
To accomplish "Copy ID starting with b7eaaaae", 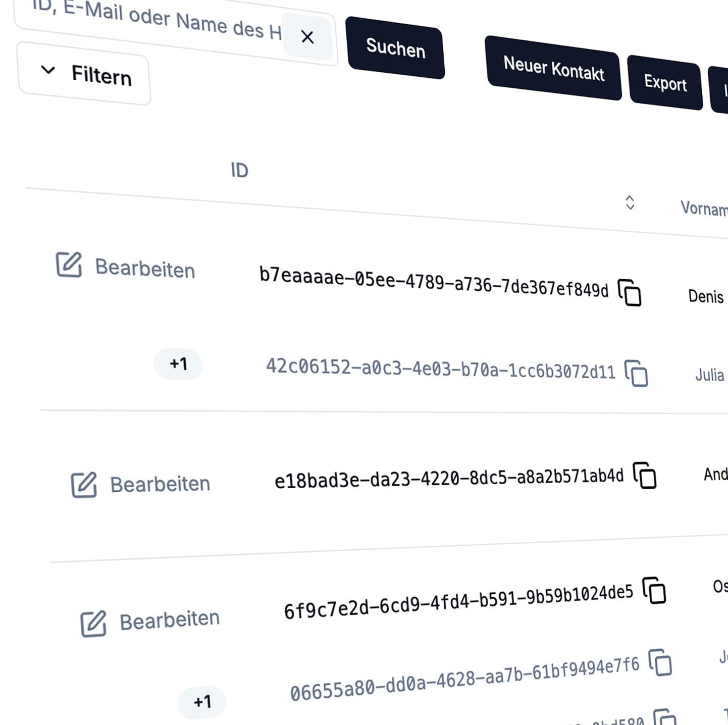I will click(630, 292).
